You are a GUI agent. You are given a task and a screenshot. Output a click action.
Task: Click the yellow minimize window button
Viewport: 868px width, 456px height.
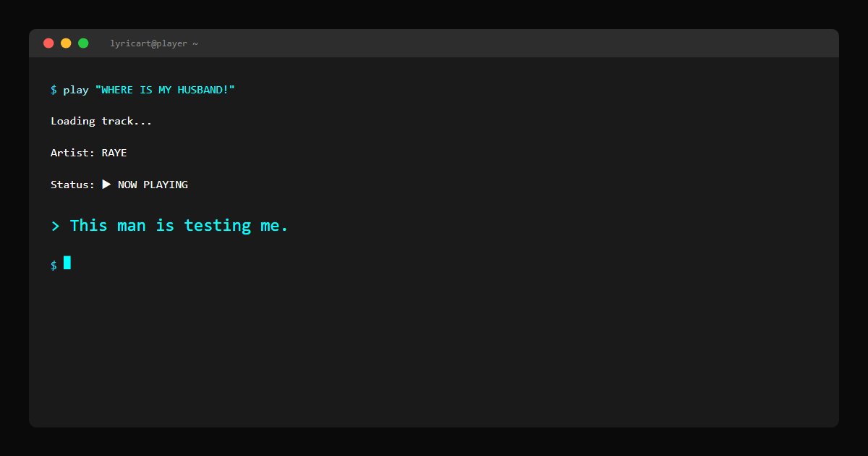point(66,43)
